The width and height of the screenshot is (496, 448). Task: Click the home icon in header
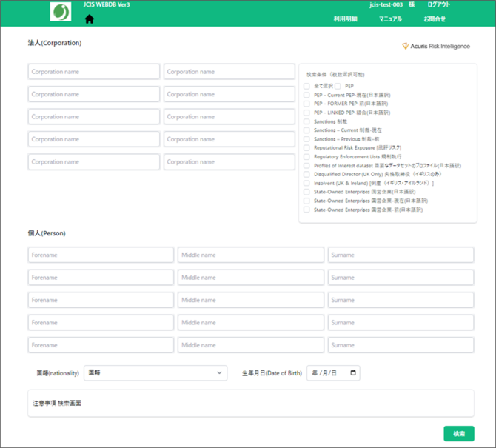point(90,19)
